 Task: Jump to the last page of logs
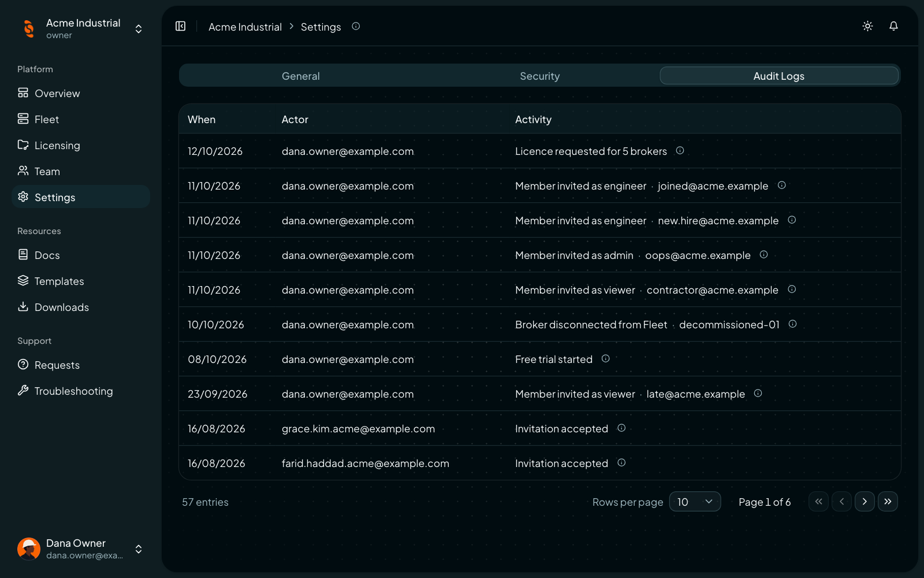888,502
